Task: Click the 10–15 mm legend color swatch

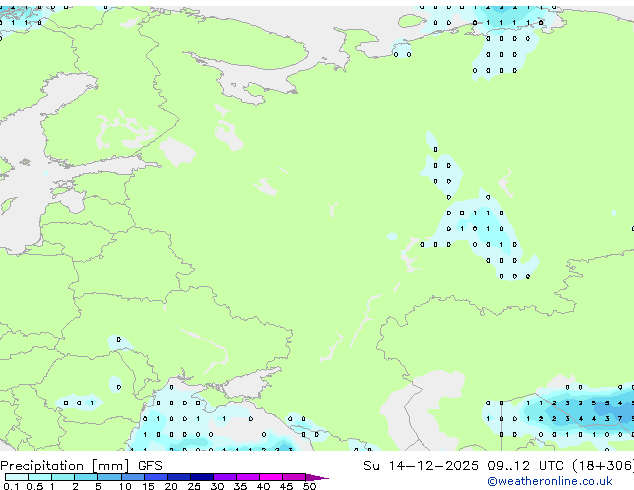Action: click(132, 477)
